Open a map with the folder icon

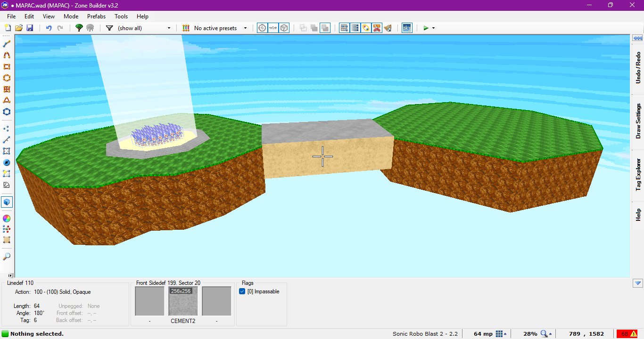[19, 28]
